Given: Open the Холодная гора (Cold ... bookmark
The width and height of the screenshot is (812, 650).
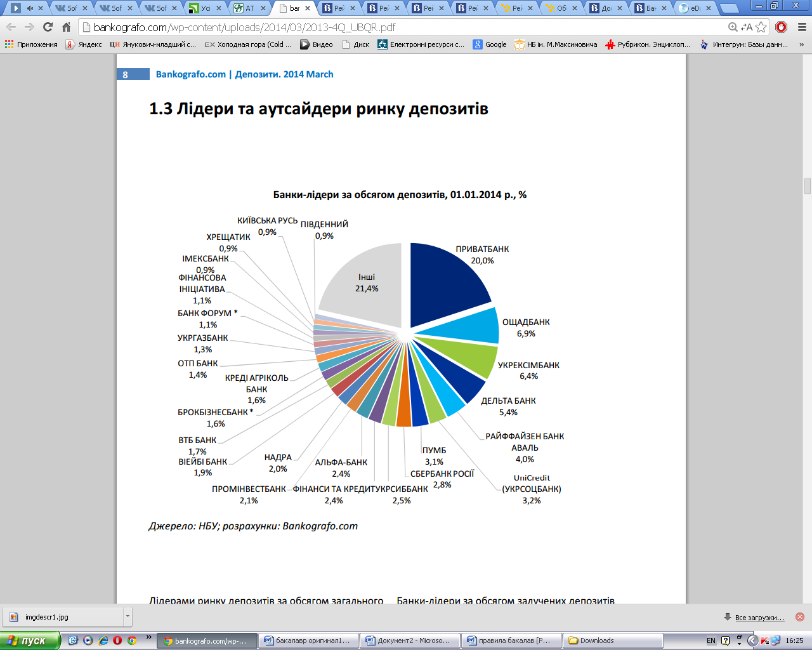Looking at the screenshot, I should click(x=248, y=44).
